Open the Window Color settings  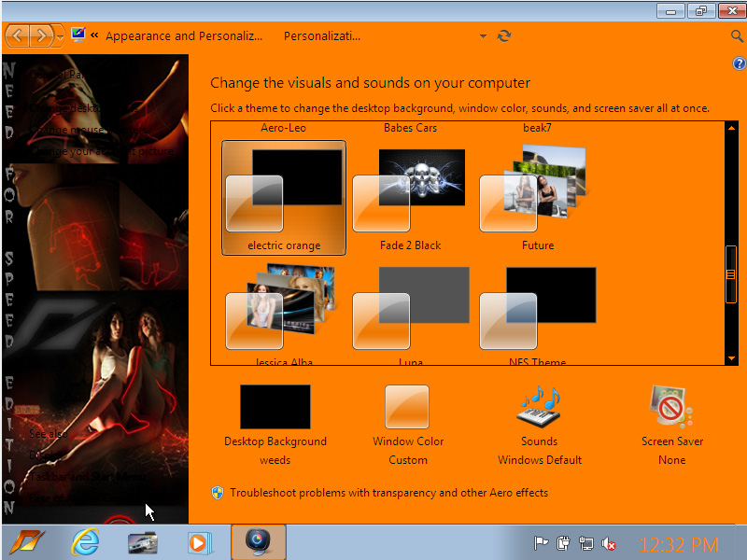click(407, 408)
